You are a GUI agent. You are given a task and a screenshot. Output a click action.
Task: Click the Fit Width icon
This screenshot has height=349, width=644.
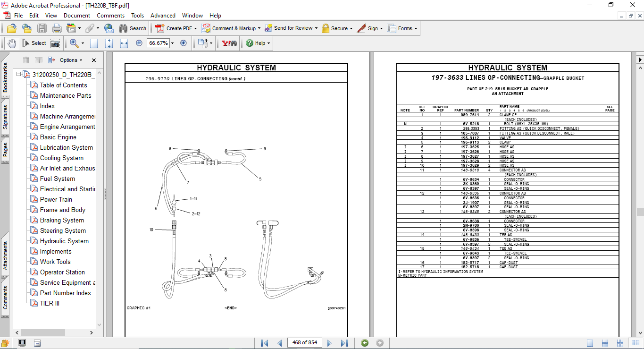click(x=124, y=43)
